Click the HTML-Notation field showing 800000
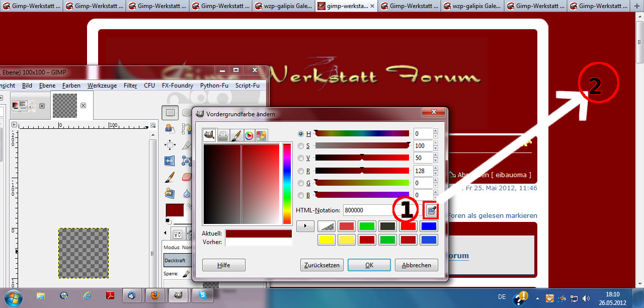 (x=382, y=210)
